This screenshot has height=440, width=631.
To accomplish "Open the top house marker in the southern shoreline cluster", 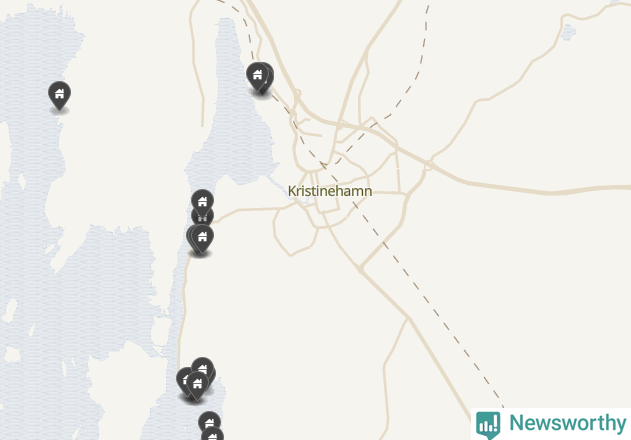I will coord(202,366).
